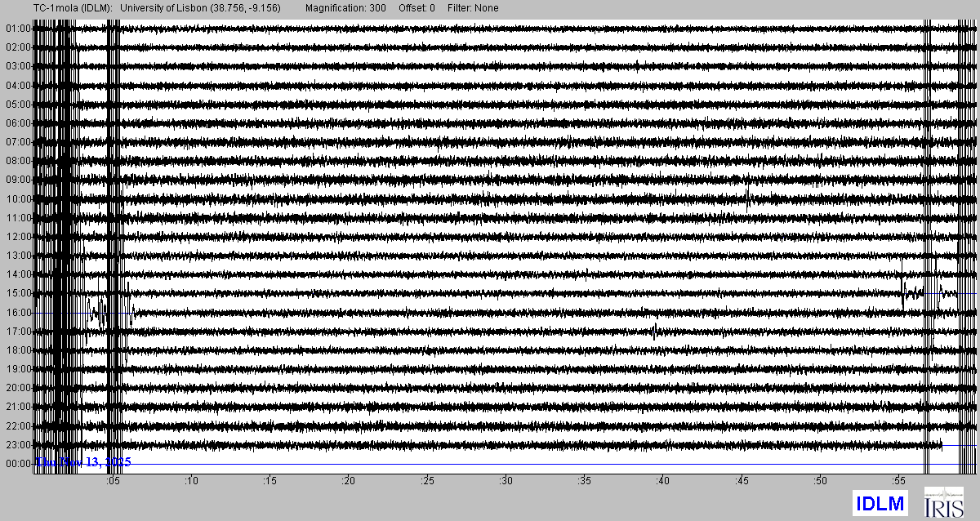The height and width of the screenshot is (521, 980).
Task: Click the 00:00 hour label
Action: [17, 464]
